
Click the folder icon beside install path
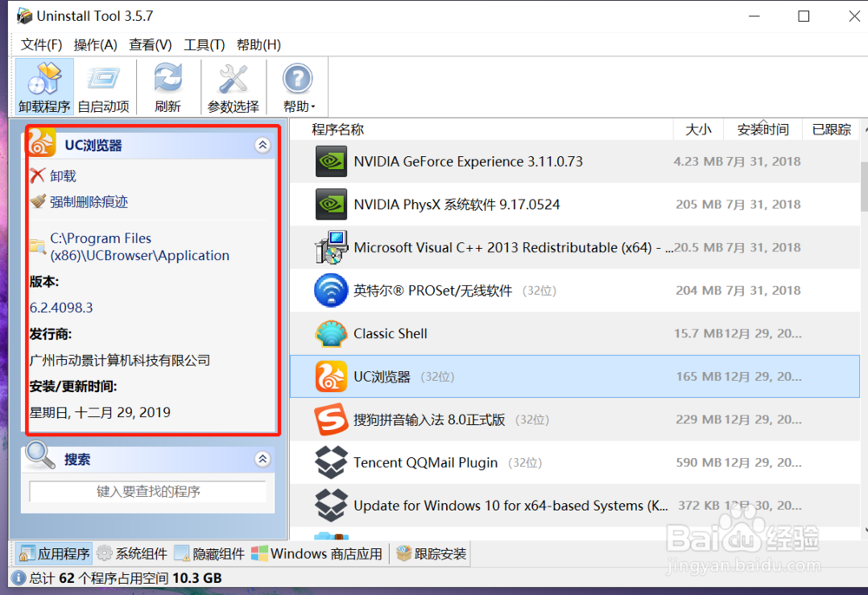[37, 246]
